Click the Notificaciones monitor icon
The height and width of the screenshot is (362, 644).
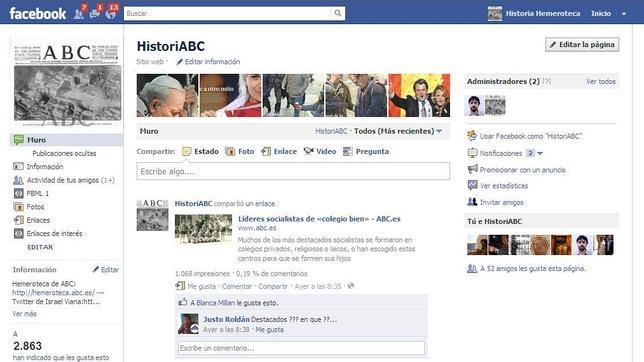tap(472, 153)
